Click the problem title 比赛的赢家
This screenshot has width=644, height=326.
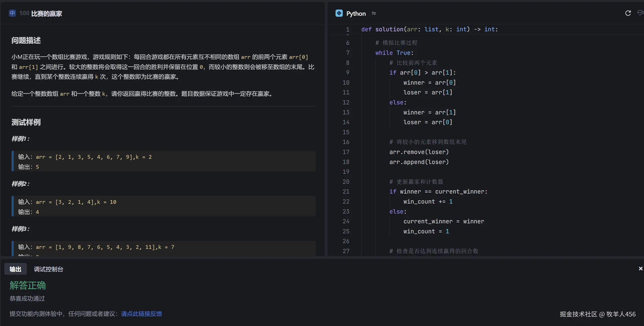pos(47,14)
